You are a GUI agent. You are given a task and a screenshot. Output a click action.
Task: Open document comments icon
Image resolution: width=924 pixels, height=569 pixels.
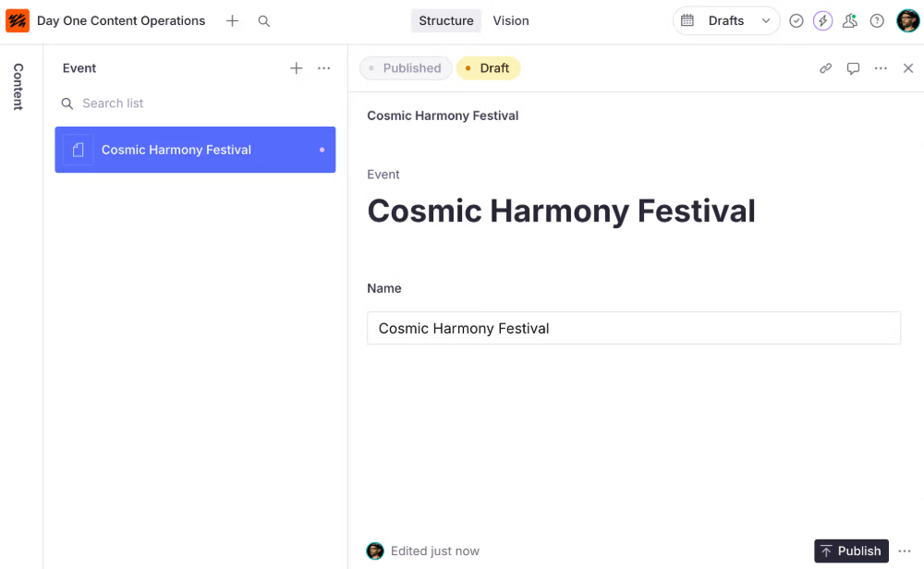coord(853,68)
